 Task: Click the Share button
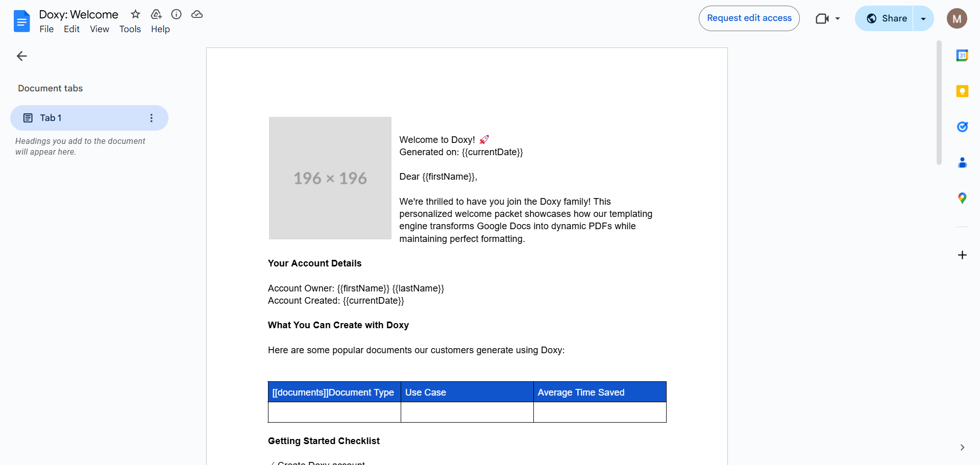tap(884, 18)
